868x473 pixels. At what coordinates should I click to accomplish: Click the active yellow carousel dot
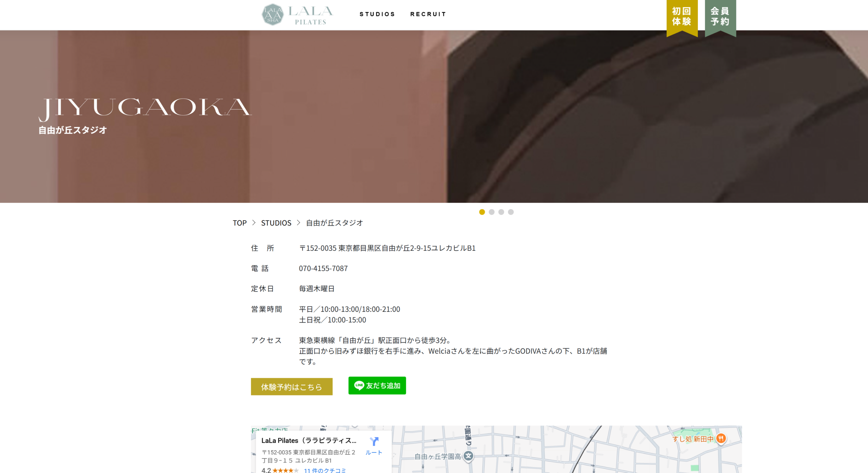click(x=482, y=212)
